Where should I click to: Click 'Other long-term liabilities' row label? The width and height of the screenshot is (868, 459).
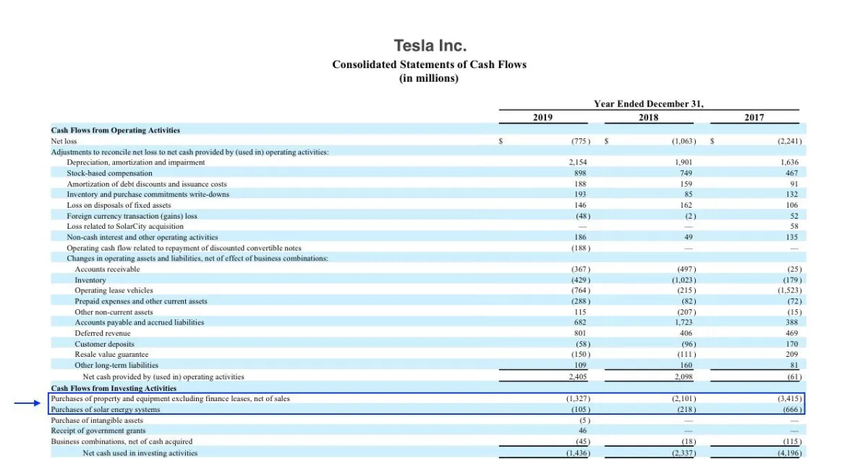coord(116,365)
